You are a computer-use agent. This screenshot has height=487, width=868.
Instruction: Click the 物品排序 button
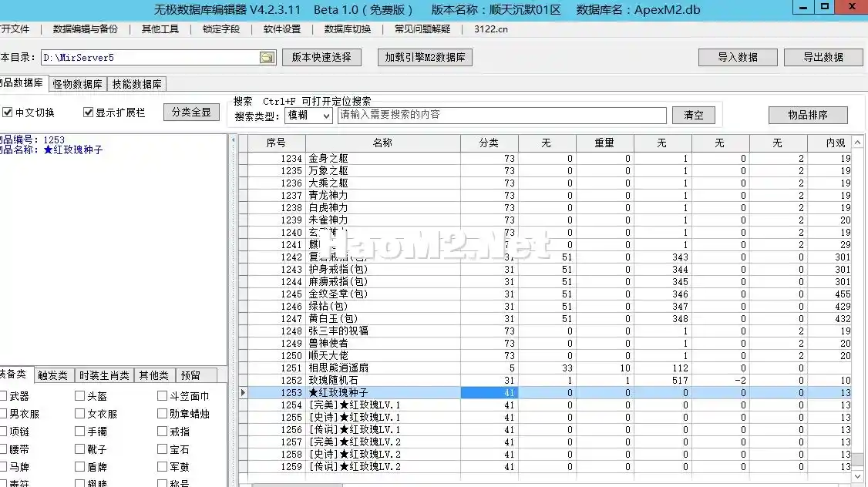(808, 115)
